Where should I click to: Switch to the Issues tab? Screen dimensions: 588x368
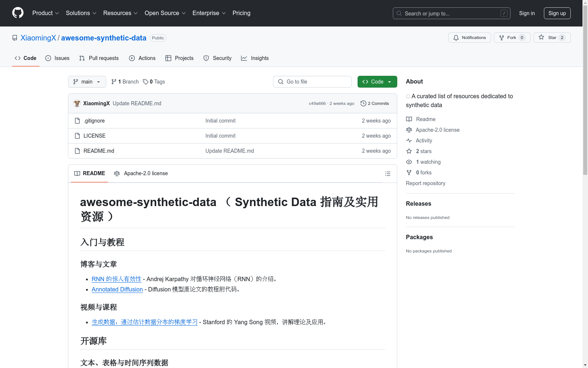pos(57,58)
